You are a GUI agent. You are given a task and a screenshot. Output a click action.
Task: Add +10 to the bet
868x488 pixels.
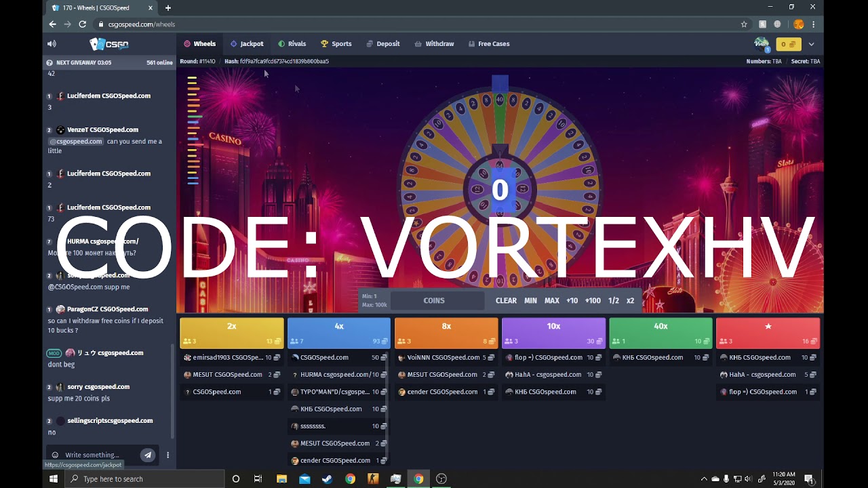click(x=572, y=300)
